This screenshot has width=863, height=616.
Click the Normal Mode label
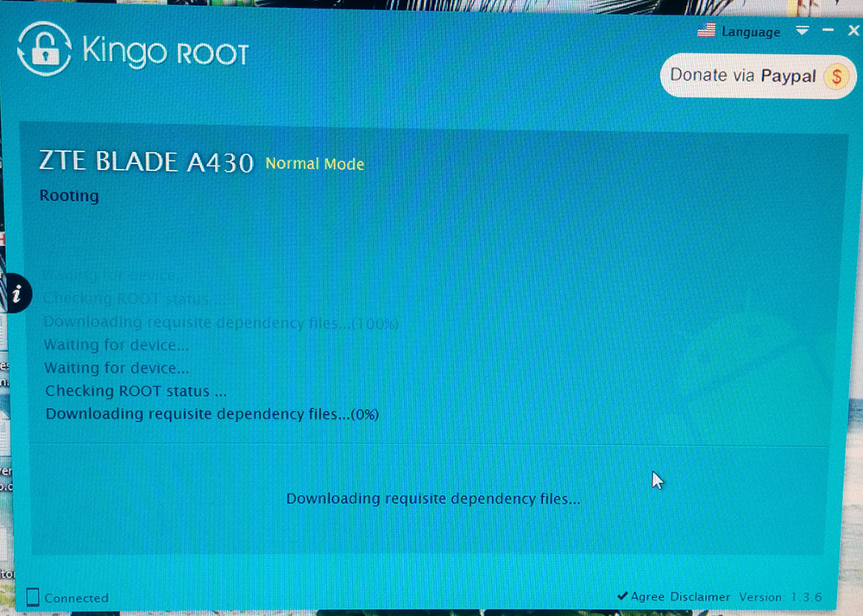point(315,164)
